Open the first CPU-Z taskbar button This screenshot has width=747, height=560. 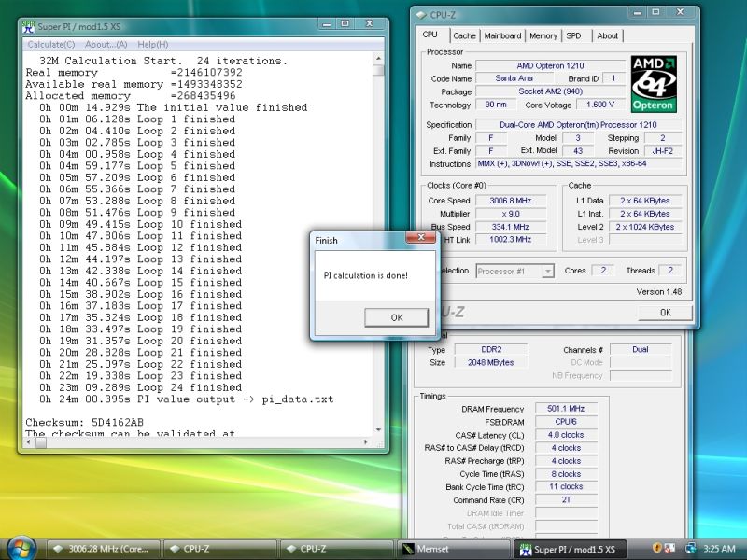[x=219, y=549]
